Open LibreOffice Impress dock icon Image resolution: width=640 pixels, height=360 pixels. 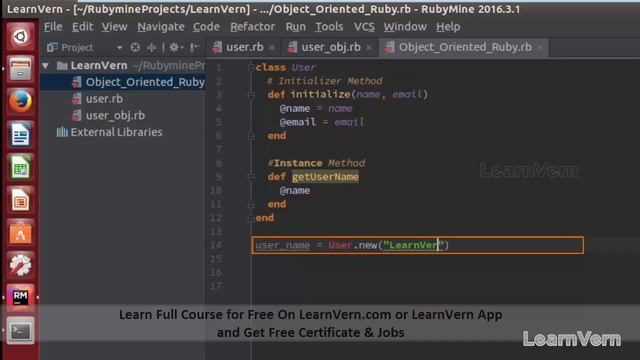pyautogui.click(x=20, y=200)
